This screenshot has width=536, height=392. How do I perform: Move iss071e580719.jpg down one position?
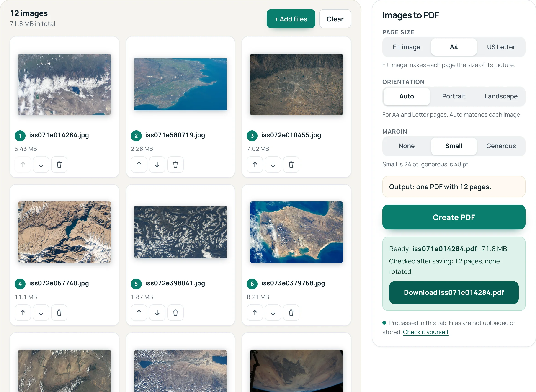click(x=157, y=165)
